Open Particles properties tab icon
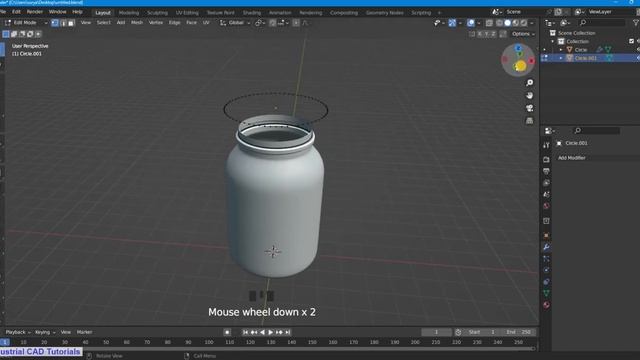This screenshot has height=360, width=640. coord(546,259)
